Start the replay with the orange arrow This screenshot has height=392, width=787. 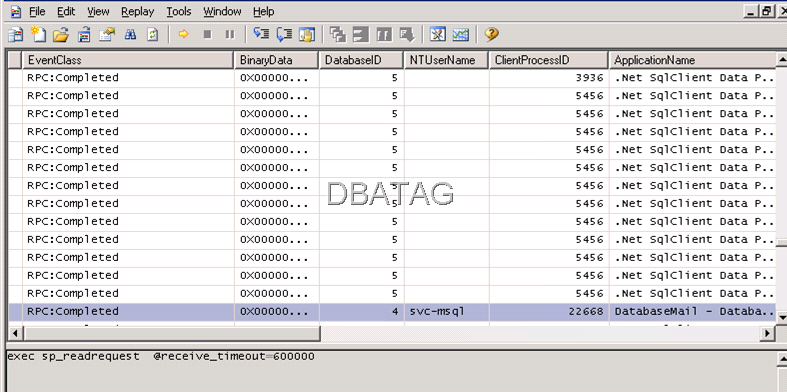[x=184, y=35]
